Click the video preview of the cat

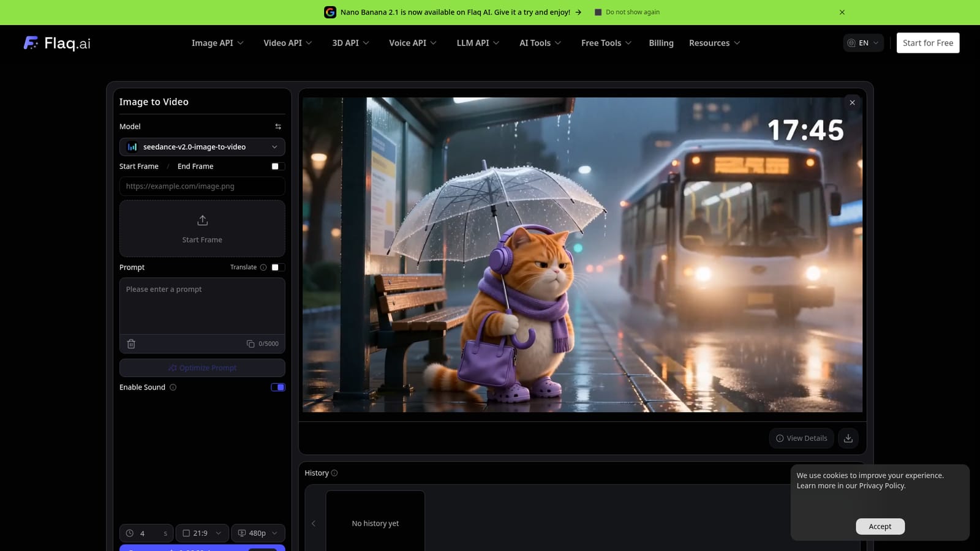tap(582, 255)
